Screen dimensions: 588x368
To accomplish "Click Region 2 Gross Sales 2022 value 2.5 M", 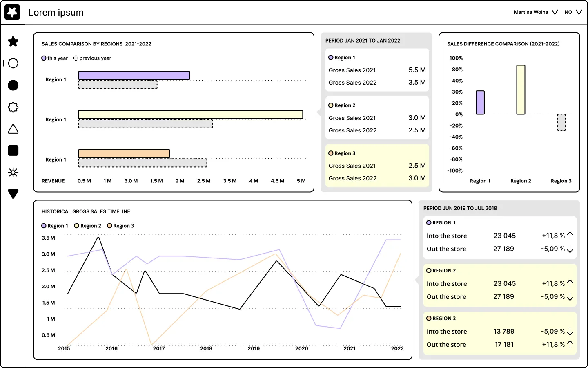I will 417,130.
